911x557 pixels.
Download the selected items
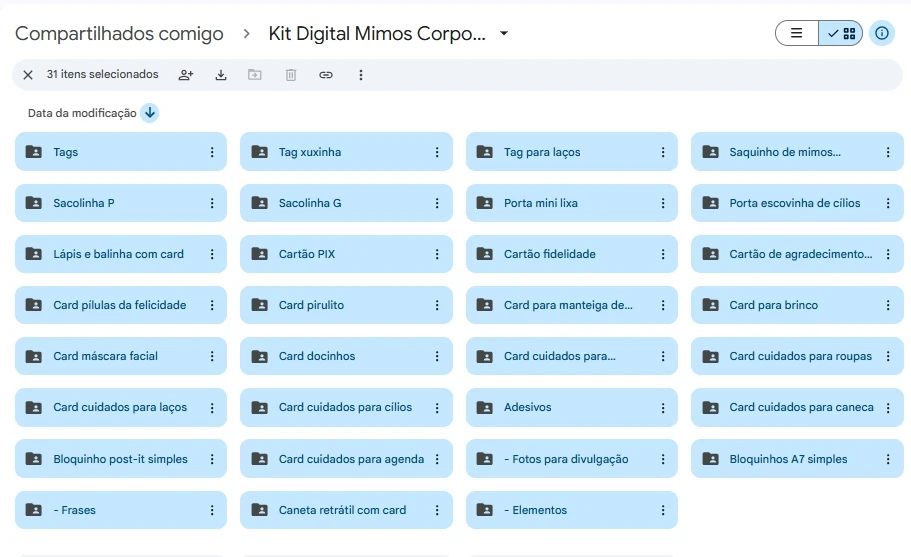click(221, 75)
